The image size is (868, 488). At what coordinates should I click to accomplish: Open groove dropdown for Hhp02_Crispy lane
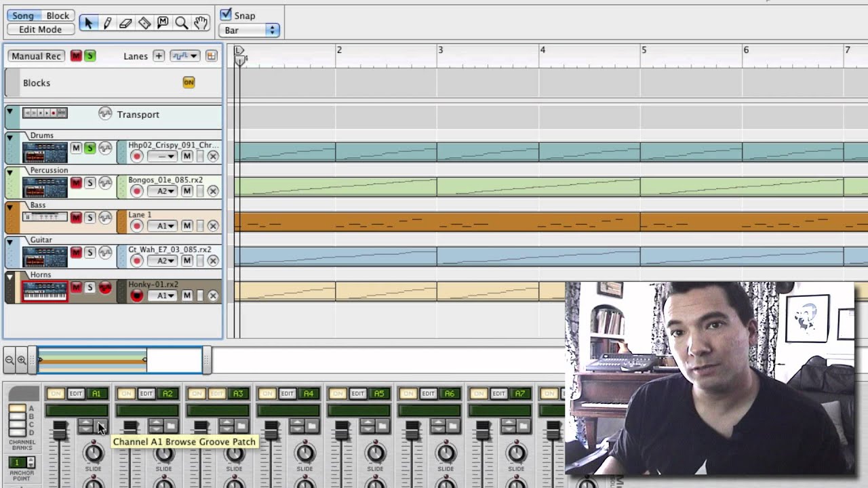click(162, 157)
